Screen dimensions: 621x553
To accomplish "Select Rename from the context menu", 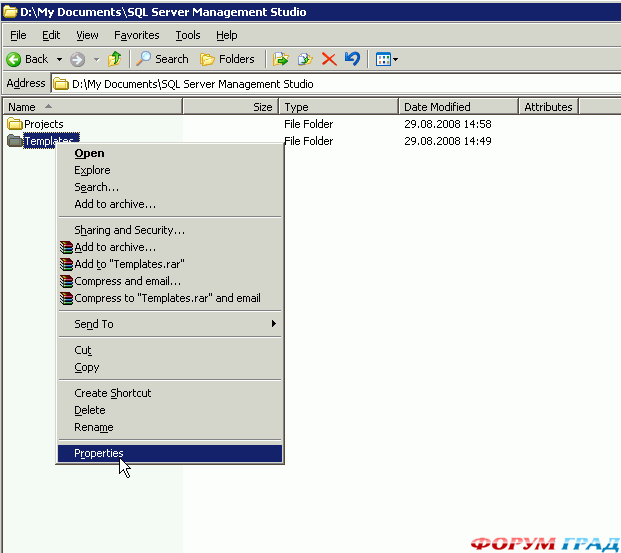I will pos(94,427).
